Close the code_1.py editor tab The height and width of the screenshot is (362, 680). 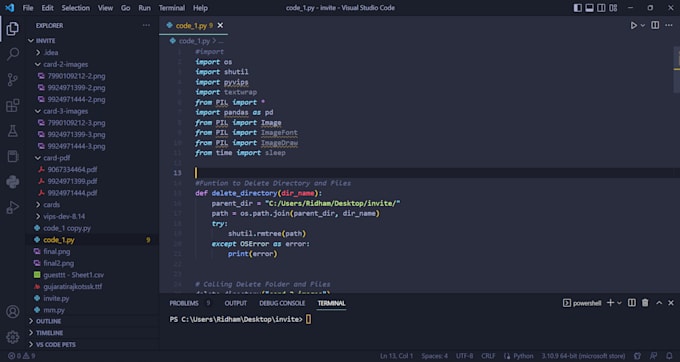point(220,26)
